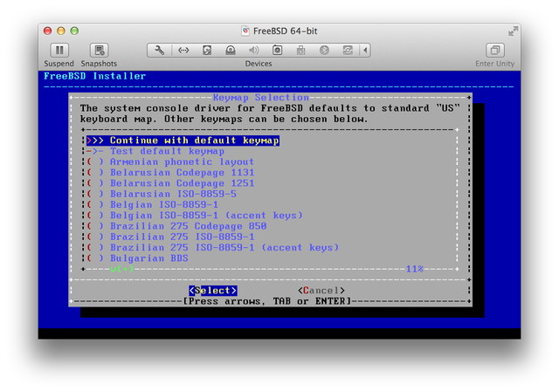The height and width of the screenshot is (392, 559).
Task: Click the Select button
Action: coord(213,291)
